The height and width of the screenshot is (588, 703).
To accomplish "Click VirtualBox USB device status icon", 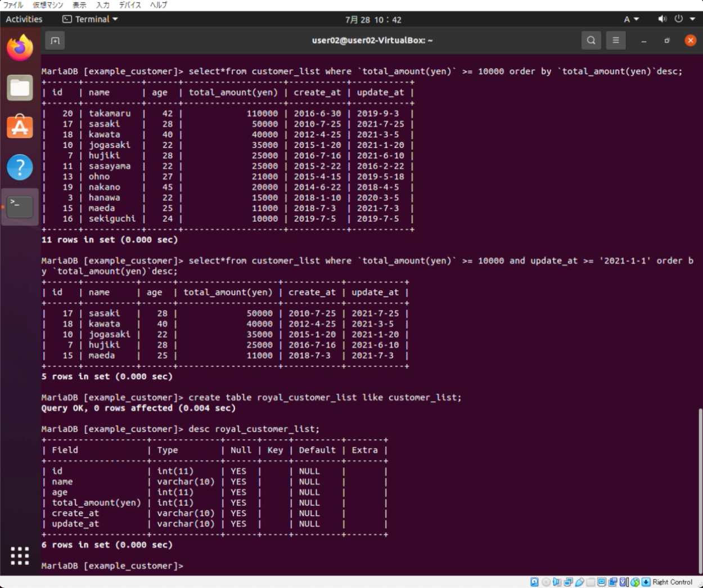I will [x=579, y=582].
